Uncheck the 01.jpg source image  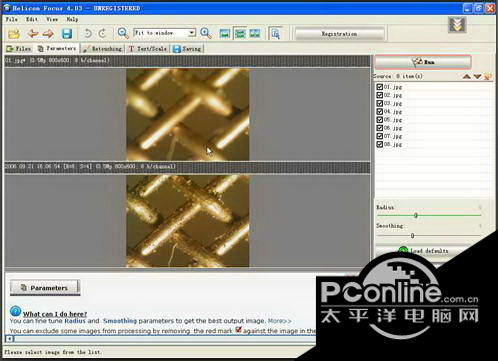(x=380, y=87)
